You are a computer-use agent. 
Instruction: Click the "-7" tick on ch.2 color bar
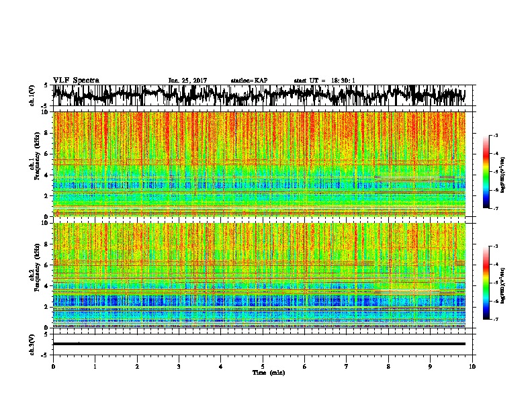(x=496, y=319)
